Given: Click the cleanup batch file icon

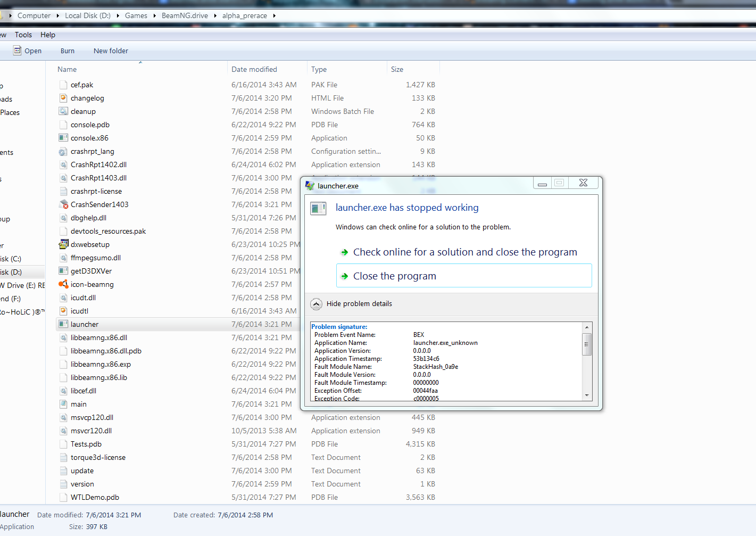Looking at the screenshot, I should coord(63,111).
